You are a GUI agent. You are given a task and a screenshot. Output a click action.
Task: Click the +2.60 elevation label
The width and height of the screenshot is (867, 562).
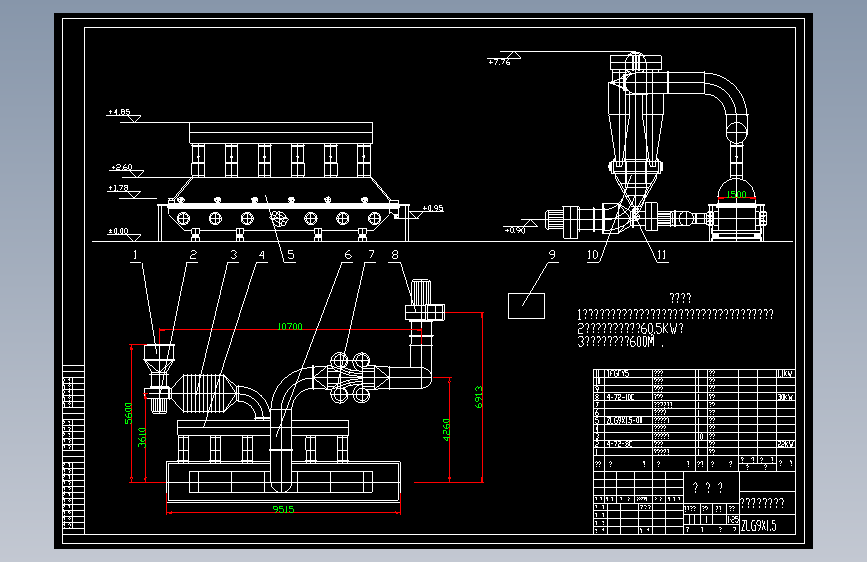pyautogui.click(x=122, y=167)
